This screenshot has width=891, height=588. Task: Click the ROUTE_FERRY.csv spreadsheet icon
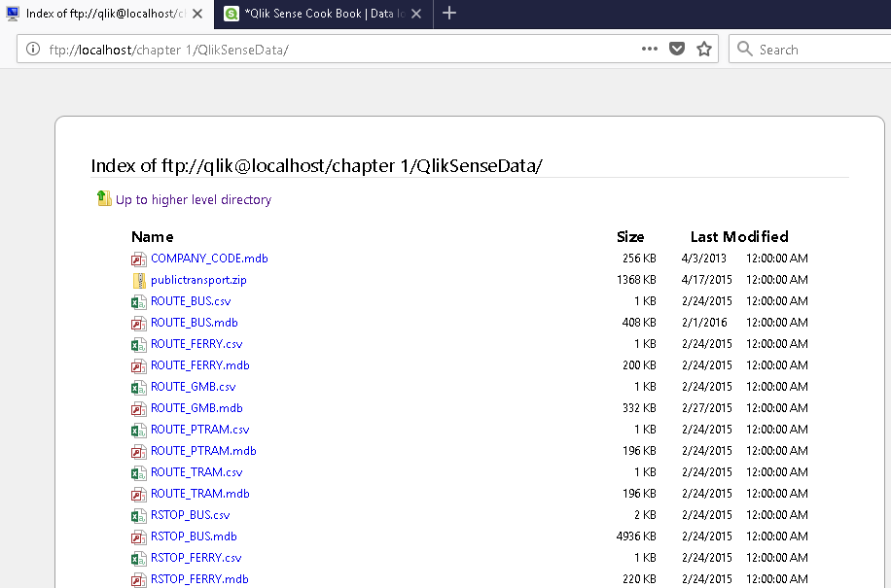(139, 345)
